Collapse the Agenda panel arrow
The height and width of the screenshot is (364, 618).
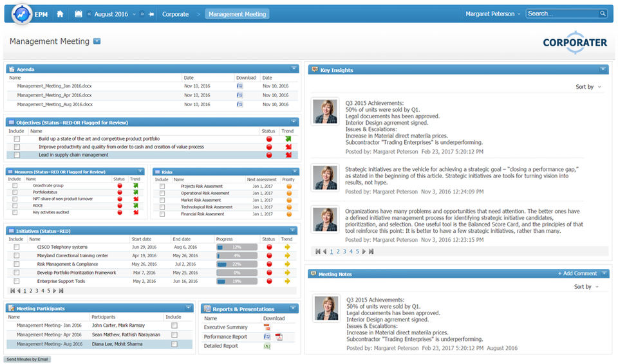pyautogui.click(x=294, y=69)
